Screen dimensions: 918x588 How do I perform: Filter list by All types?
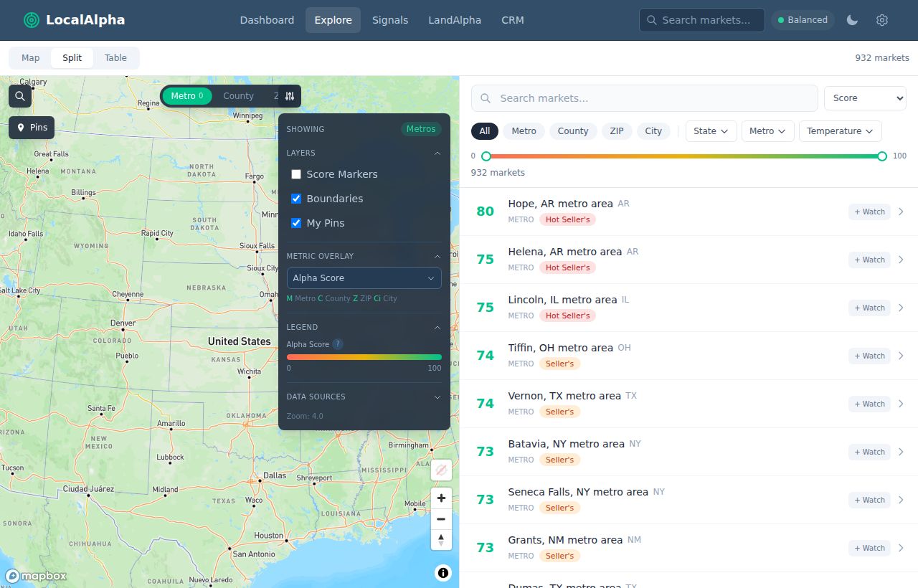485,131
